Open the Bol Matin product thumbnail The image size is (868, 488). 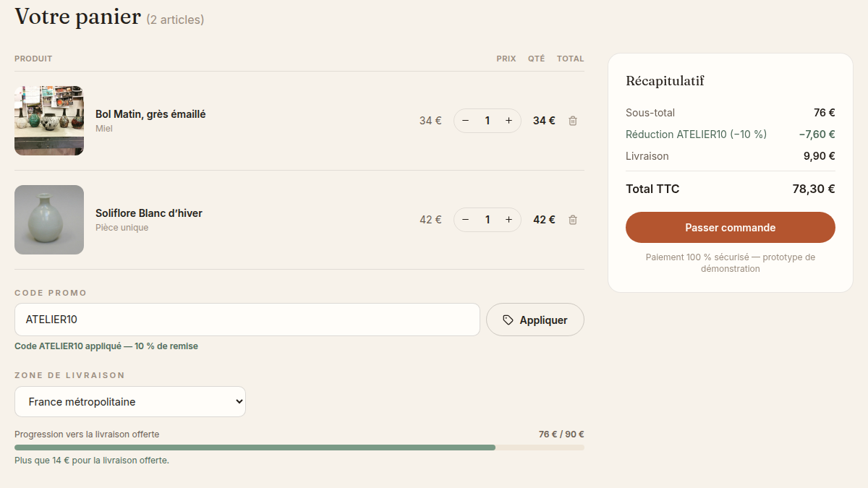click(49, 121)
